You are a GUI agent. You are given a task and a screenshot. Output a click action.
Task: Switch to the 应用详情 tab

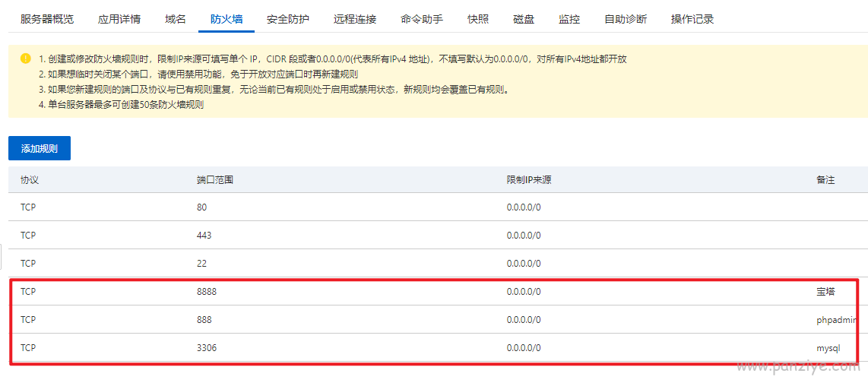(x=119, y=19)
